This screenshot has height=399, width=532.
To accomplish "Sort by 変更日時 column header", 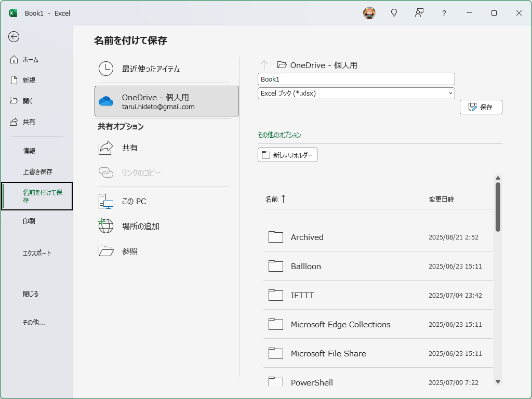I will (441, 199).
